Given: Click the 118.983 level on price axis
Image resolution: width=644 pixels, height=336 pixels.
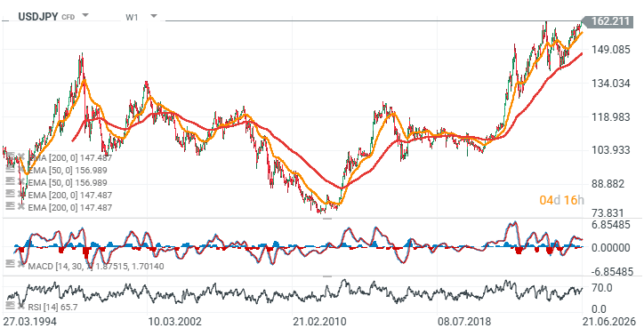Looking at the screenshot, I should 610,117.
